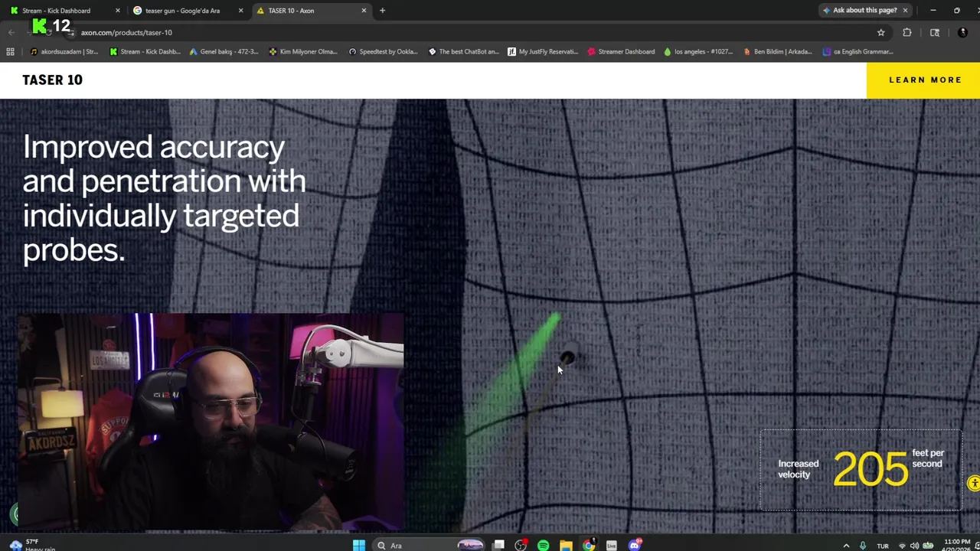Open a new browser tab
This screenshot has height=551, width=980.
(x=382, y=11)
